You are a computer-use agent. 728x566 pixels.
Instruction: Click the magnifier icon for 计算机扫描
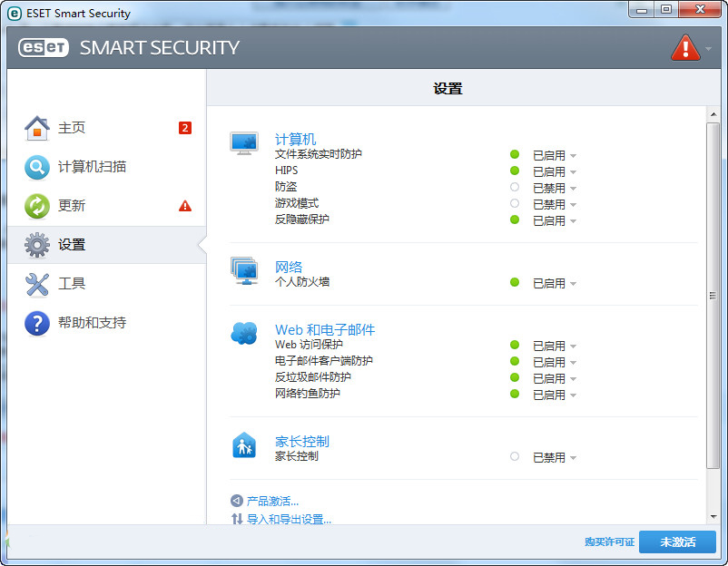click(36, 167)
